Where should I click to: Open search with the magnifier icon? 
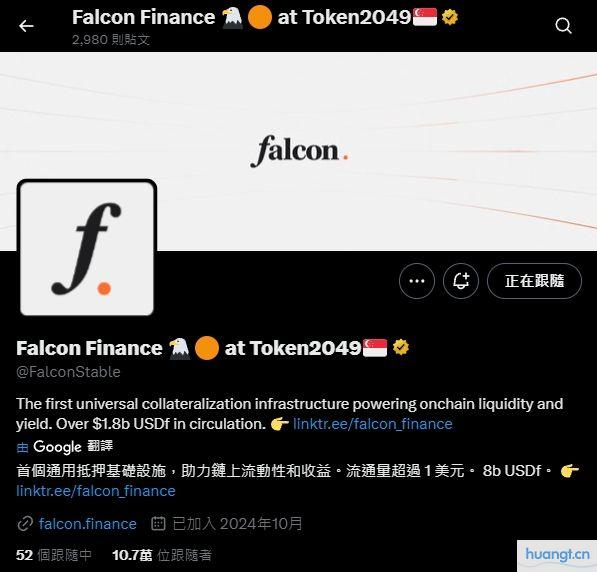pyautogui.click(x=563, y=26)
